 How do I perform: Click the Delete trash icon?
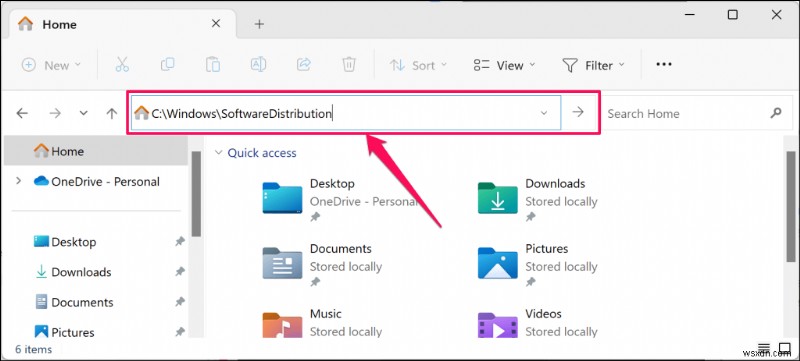click(349, 65)
